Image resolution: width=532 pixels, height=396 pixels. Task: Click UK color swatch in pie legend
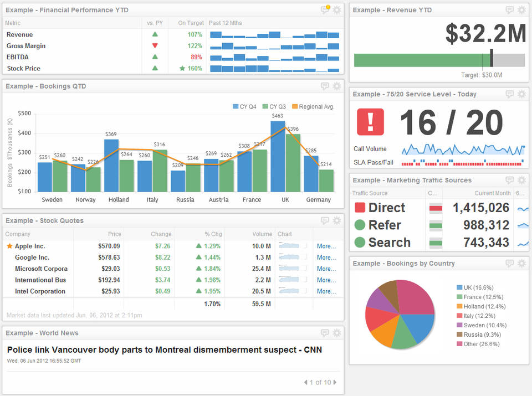[x=459, y=287]
